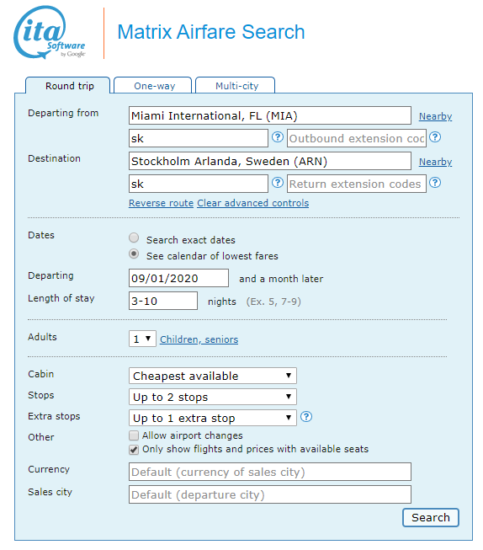Open help icon for return extension codes

coord(435,183)
